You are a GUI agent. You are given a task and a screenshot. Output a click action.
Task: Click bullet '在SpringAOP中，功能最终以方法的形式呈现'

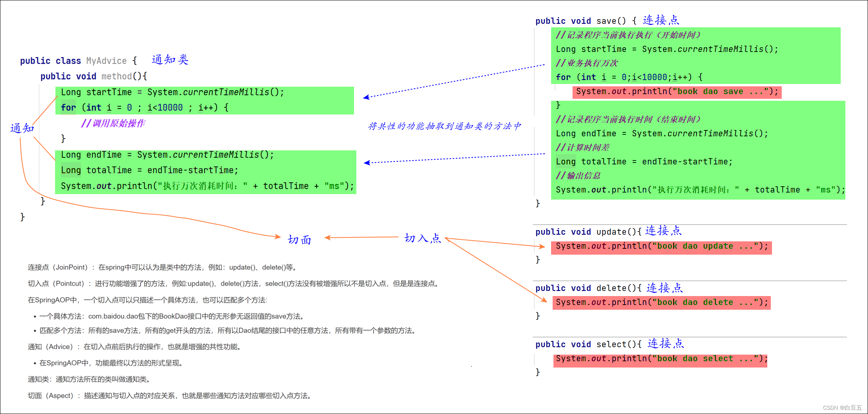click(x=112, y=363)
